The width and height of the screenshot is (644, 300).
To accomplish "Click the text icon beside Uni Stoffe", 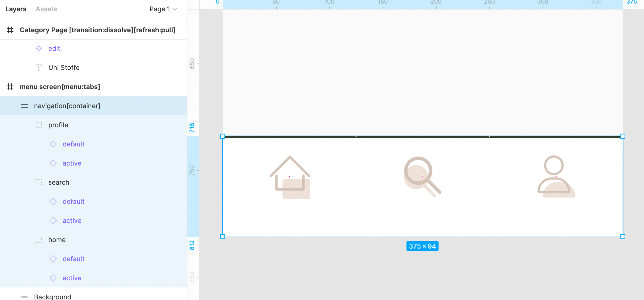I will pos(39,68).
